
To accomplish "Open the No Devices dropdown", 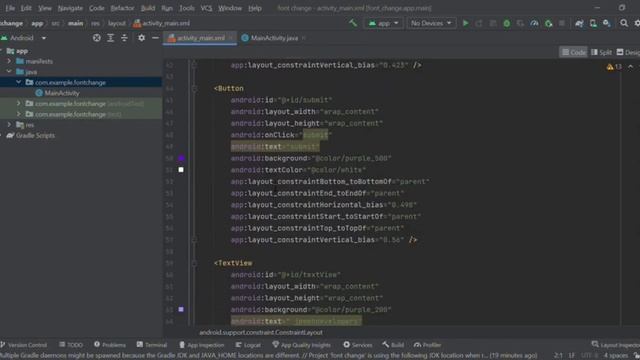I will (431, 23).
